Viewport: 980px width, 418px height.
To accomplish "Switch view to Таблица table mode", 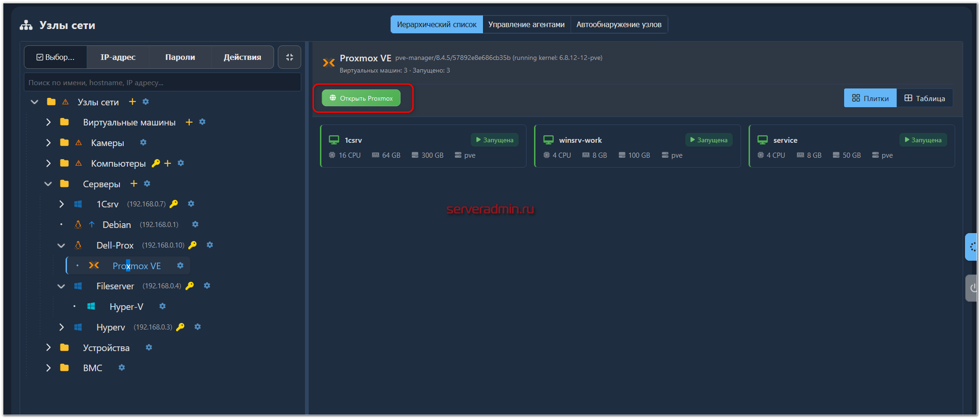I will tap(924, 98).
